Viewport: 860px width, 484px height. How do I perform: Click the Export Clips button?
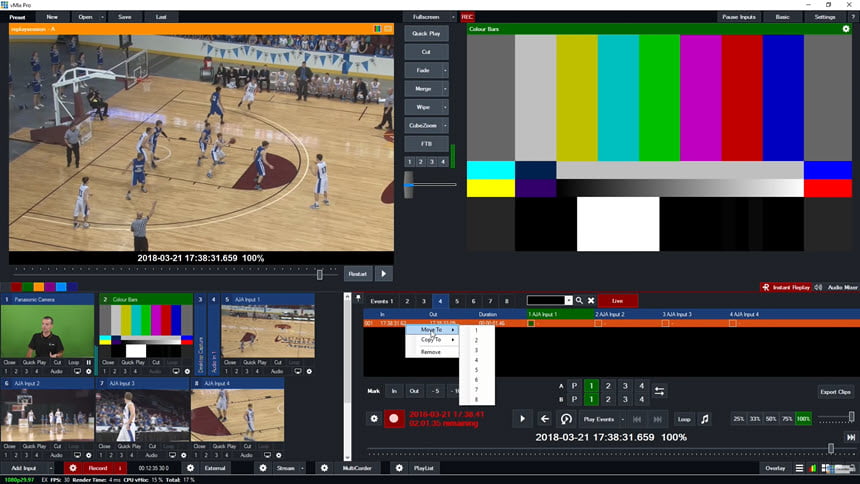click(835, 392)
